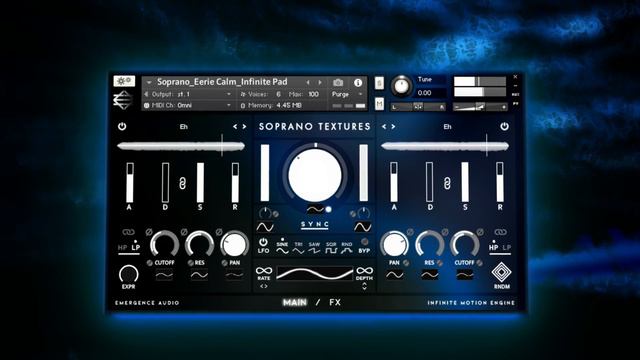Click the RNDM randomize diamond icon
This screenshot has height=360, width=640.
pyautogui.click(x=502, y=272)
